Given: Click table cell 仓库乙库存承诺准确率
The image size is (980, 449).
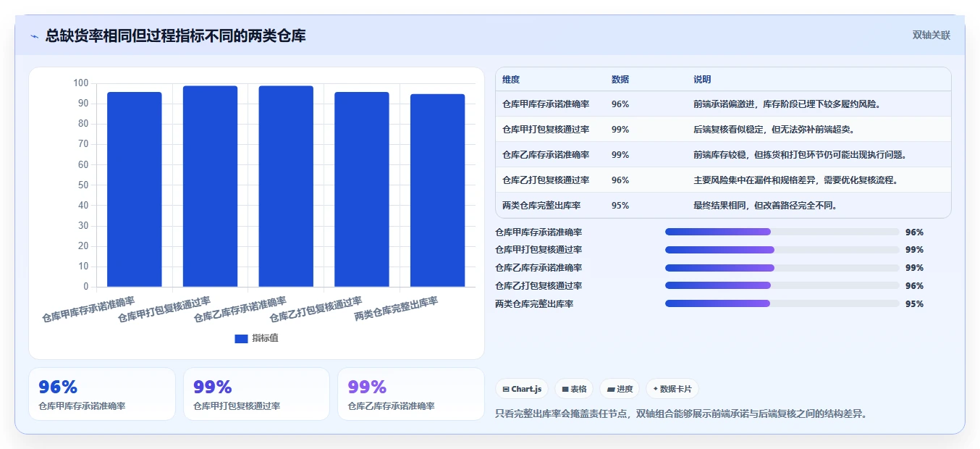Looking at the screenshot, I should pyautogui.click(x=546, y=155).
